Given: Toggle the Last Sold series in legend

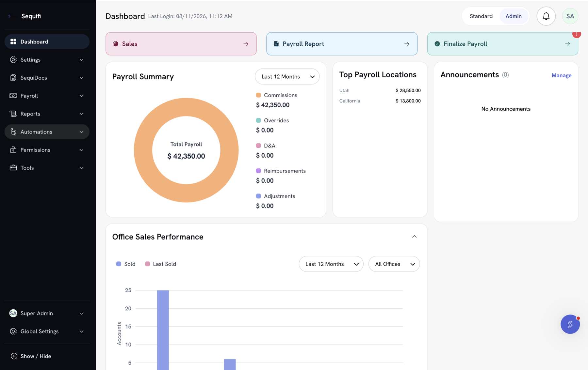Looking at the screenshot, I should point(160,264).
